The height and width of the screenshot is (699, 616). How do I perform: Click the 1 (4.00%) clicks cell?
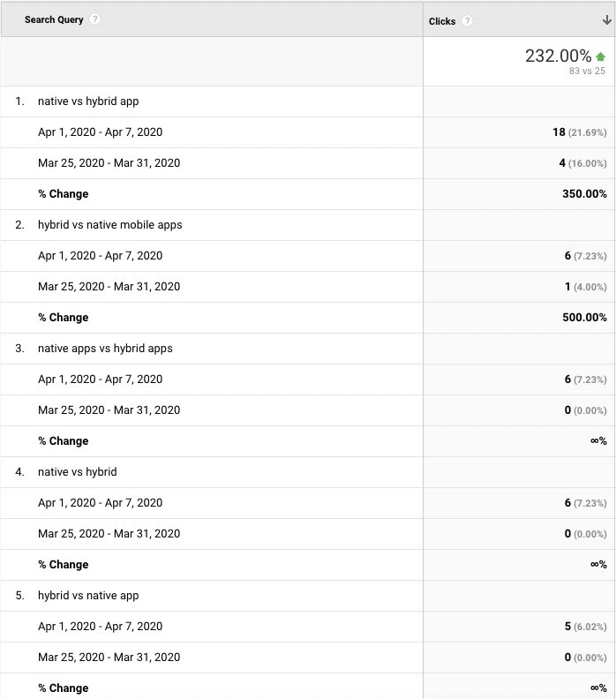pyautogui.click(x=585, y=287)
